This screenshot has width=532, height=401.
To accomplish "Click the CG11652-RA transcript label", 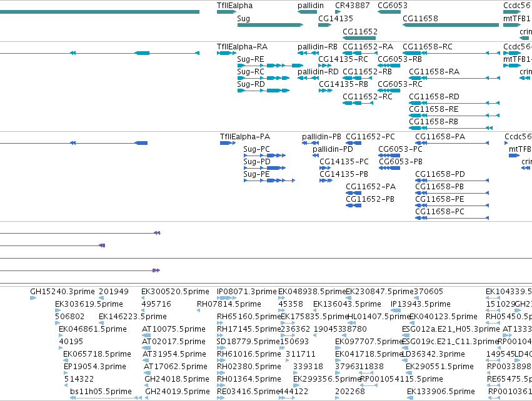I will (368, 47).
